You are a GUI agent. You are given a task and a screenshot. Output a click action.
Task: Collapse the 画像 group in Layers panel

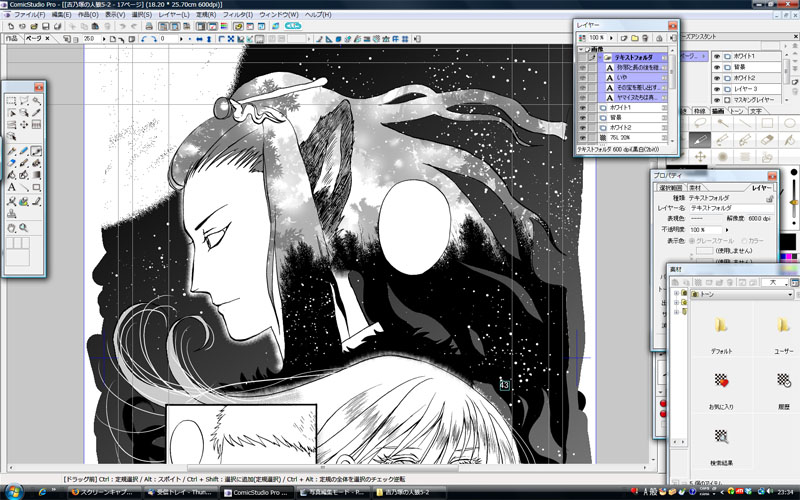click(581, 49)
